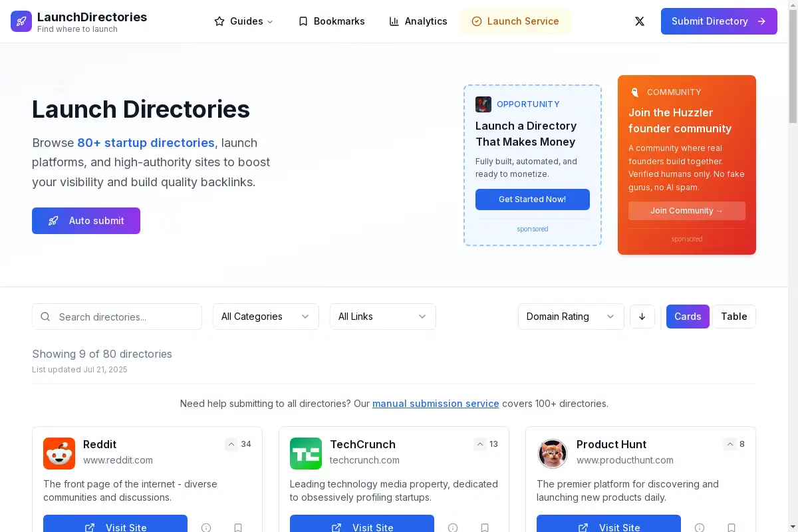Click the Submit Directory button
The width and height of the screenshot is (798, 532).
719,21
